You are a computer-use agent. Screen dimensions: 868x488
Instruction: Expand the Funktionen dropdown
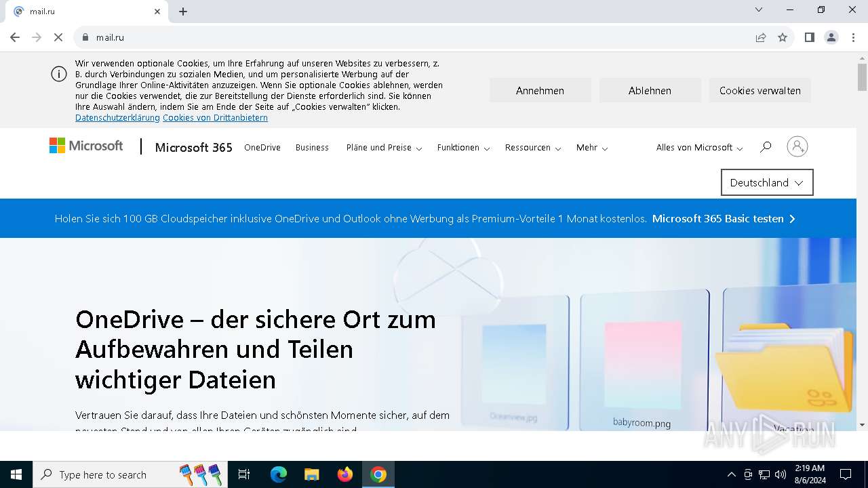(x=463, y=148)
